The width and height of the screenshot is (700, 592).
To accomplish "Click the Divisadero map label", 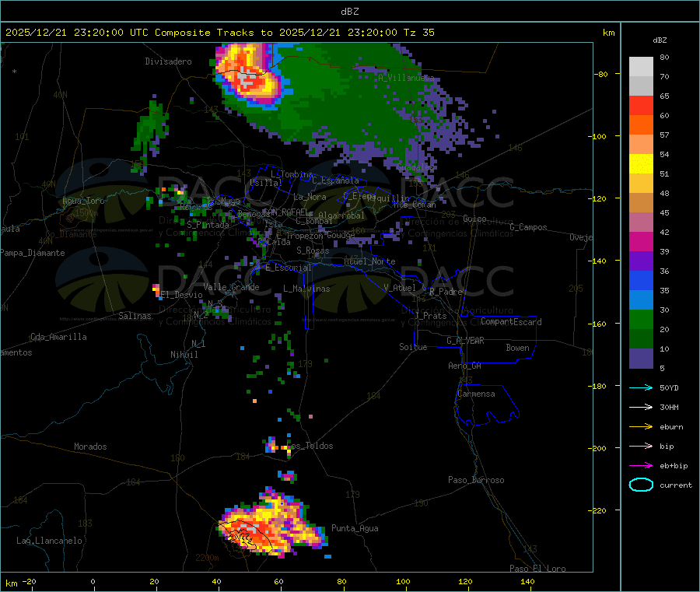I will click(x=168, y=61).
